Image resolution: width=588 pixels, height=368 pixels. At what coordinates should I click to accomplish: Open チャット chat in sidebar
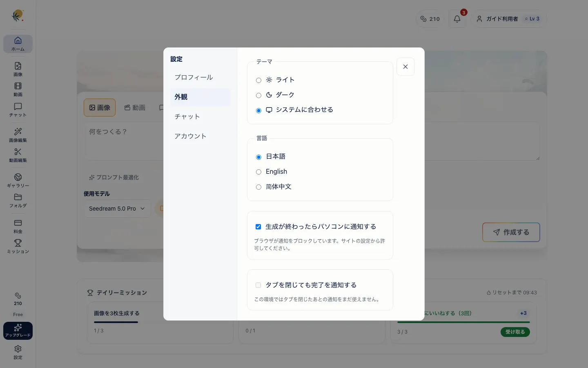pyautogui.click(x=18, y=110)
